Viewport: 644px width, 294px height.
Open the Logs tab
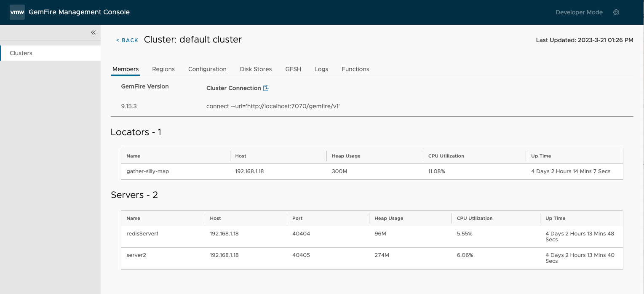[x=321, y=69]
